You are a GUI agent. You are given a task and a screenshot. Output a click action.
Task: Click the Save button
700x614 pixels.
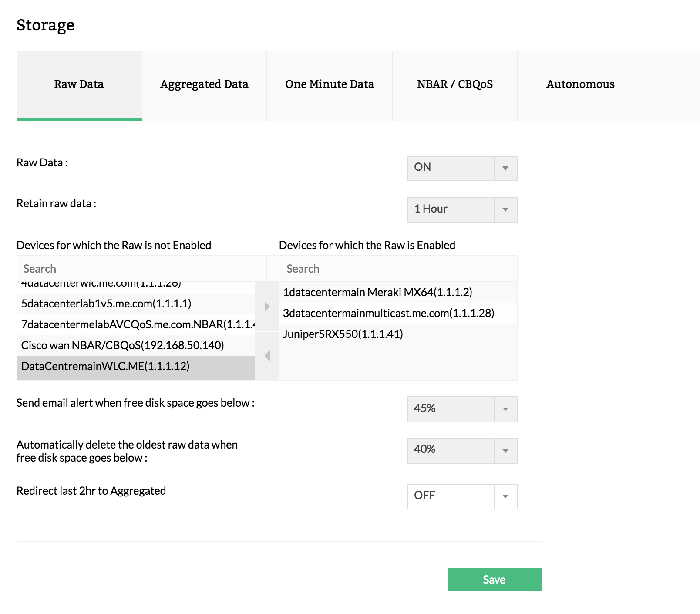[x=494, y=580]
